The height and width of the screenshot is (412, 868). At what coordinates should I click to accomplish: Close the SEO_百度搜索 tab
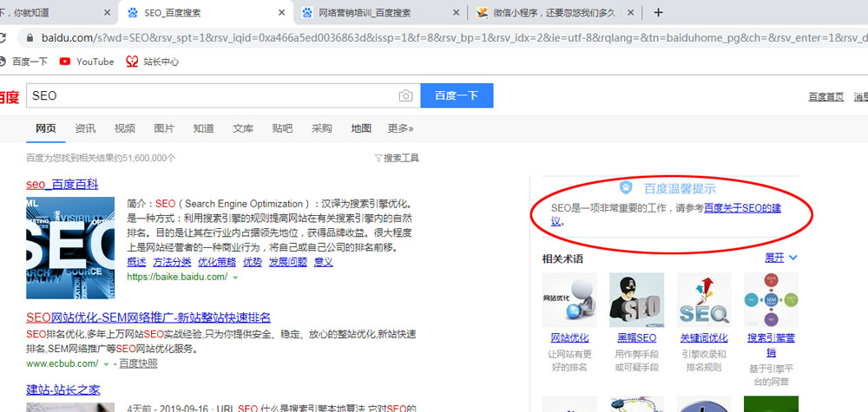click(282, 12)
